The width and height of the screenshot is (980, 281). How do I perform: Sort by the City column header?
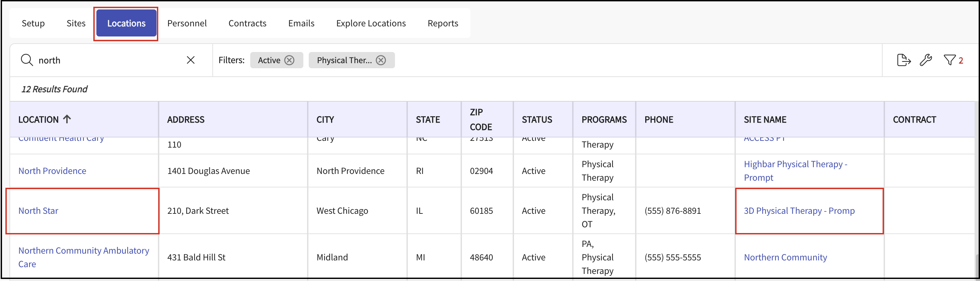pyautogui.click(x=325, y=119)
